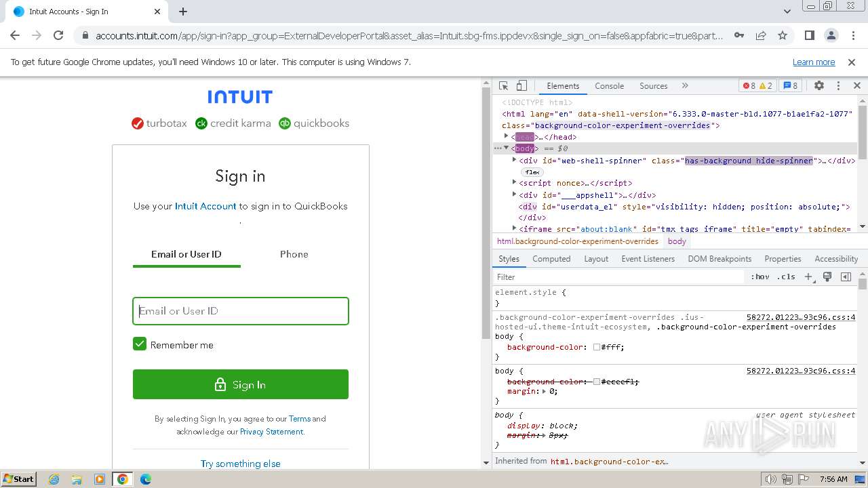Show the computed styles sidebar icon

point(846,277)
